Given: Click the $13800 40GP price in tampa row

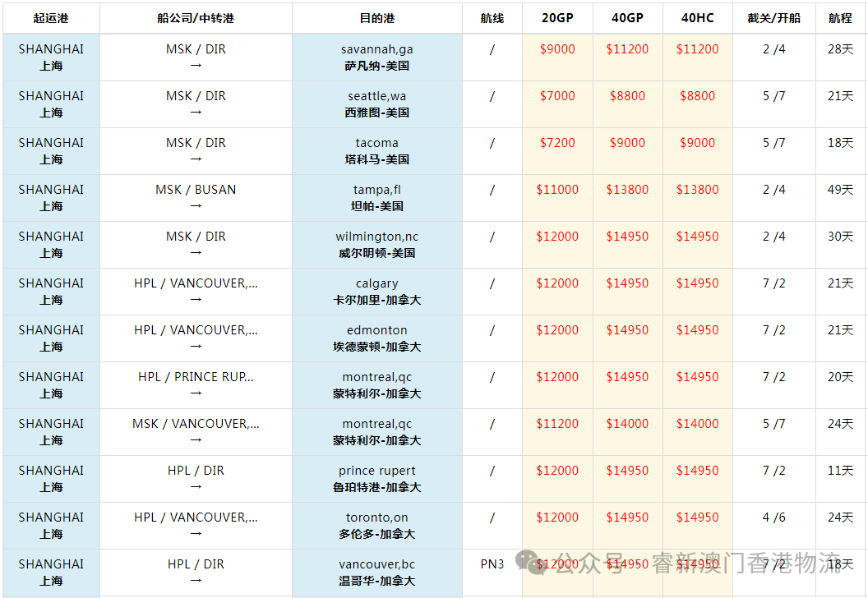Looking at the screenshot, I should pos(627,190).
